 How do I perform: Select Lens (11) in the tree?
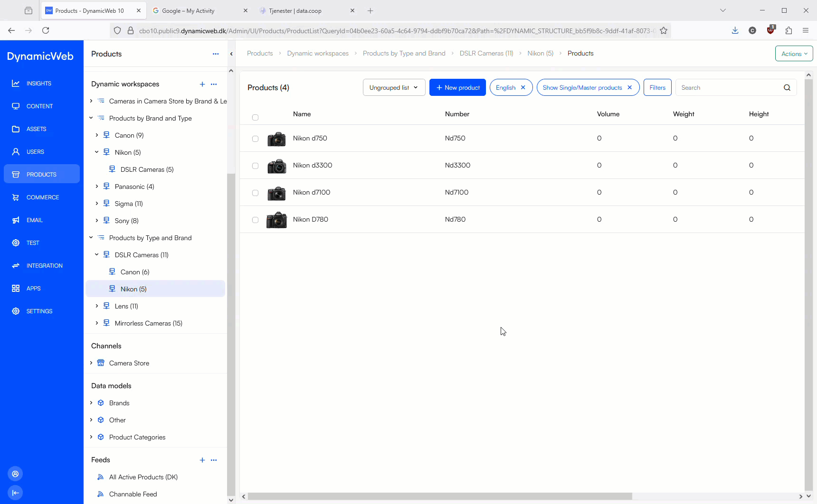click(126, 306)
